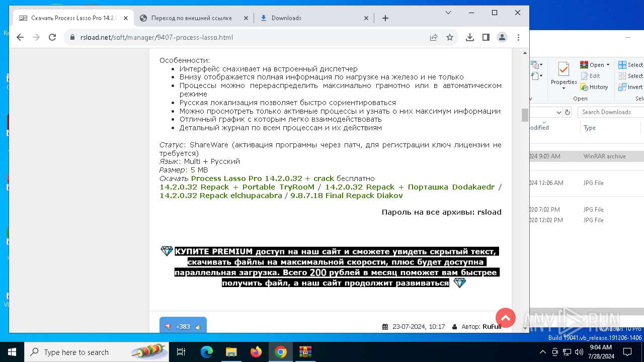
Task: Click the WinRAR taskbar icon
Action: pos(305,352)
